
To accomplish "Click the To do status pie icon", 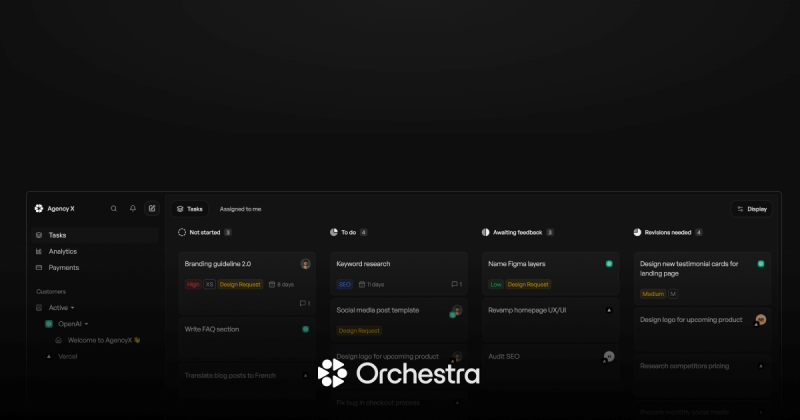I will point(334,232).
